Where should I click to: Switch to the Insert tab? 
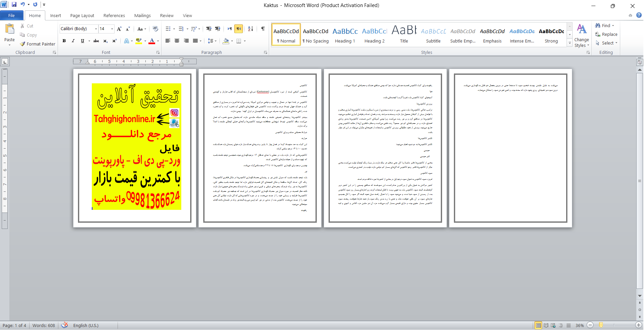pyautogui.click(x=56, y=15)
